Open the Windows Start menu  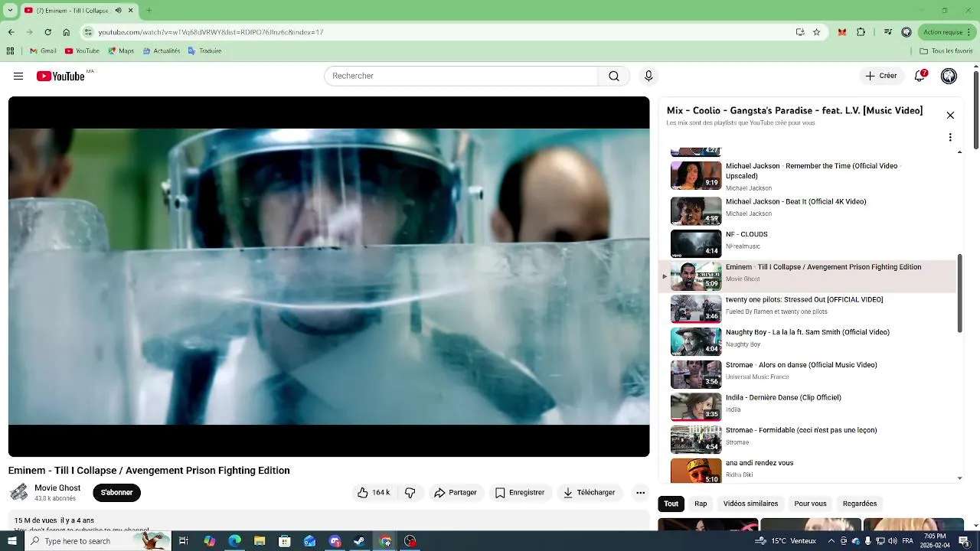coord(11,541)
